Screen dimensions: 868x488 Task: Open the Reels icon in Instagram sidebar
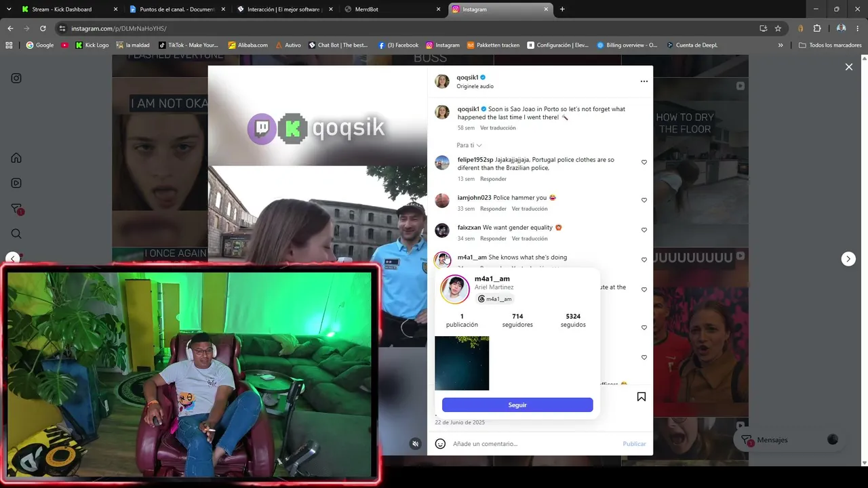(x=16, y=183)
